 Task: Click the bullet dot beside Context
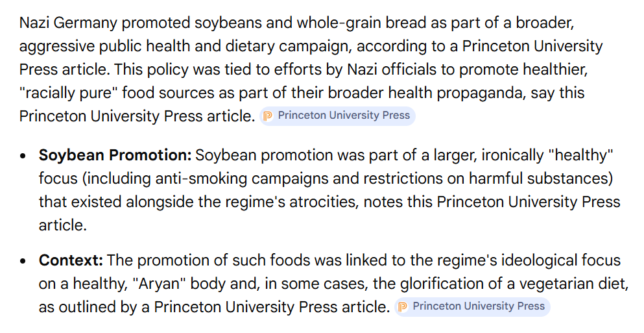point(23,262)
